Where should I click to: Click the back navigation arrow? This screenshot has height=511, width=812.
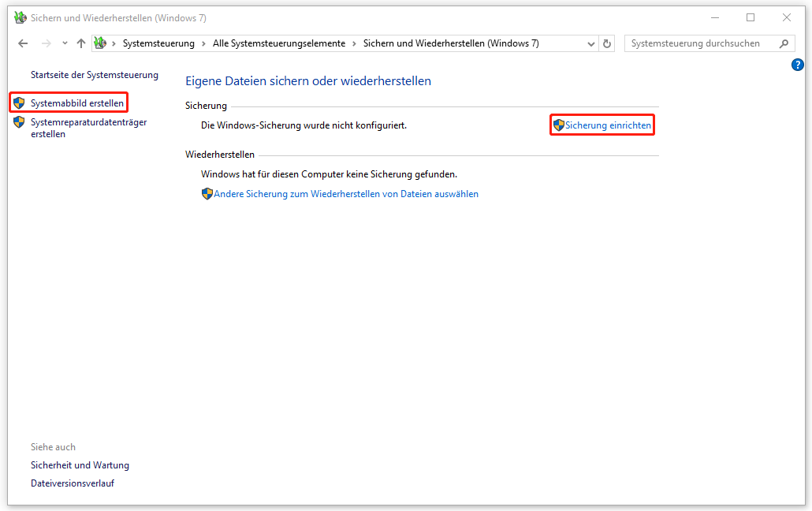[22, 44]
